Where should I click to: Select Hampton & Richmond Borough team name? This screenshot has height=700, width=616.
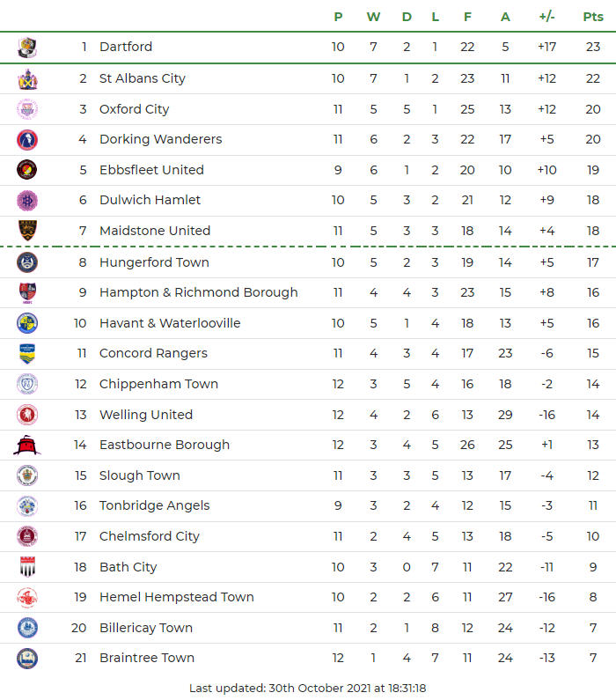pos(198,292)
